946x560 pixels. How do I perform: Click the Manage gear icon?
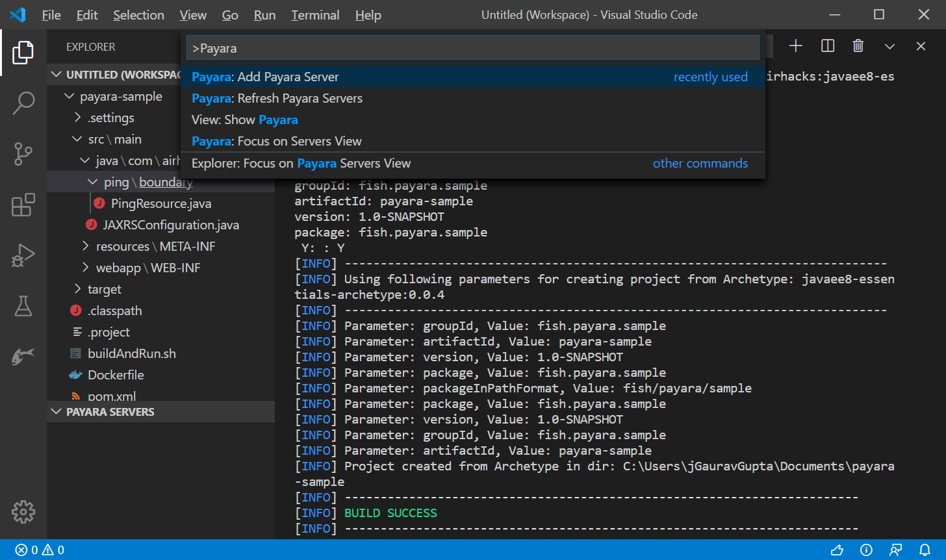[x=23, y=512]
